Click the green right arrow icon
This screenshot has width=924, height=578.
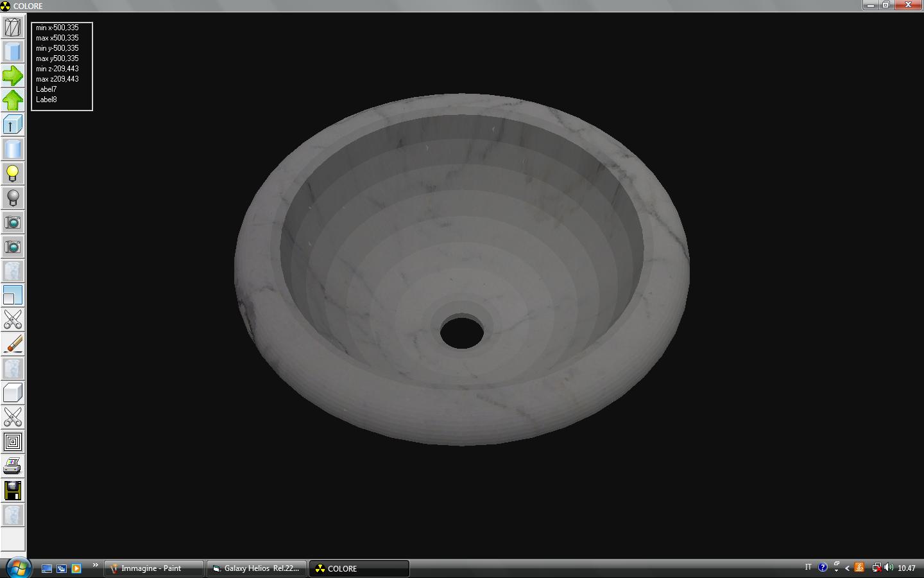[x=13, y=76]
